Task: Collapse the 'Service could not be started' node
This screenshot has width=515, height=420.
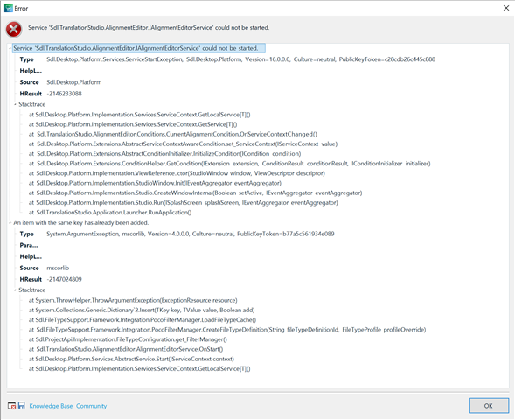Action: [x=10, y=48]
